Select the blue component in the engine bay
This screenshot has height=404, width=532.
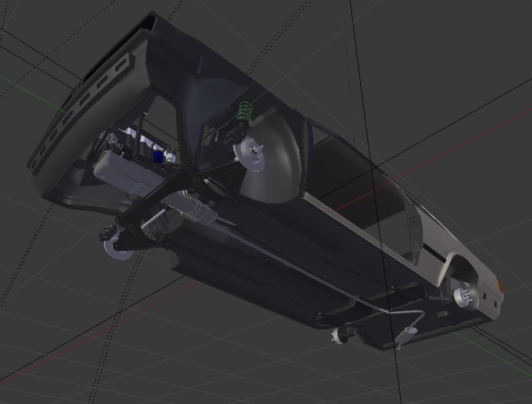point(158,157)
